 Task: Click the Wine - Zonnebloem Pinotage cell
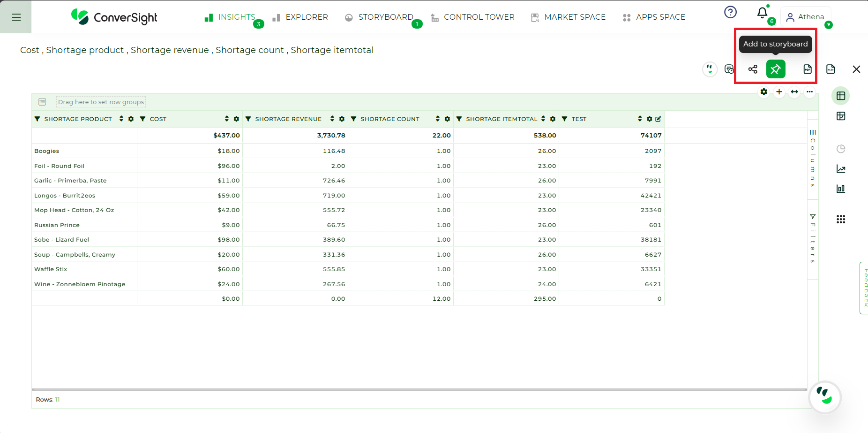point(84,284)
